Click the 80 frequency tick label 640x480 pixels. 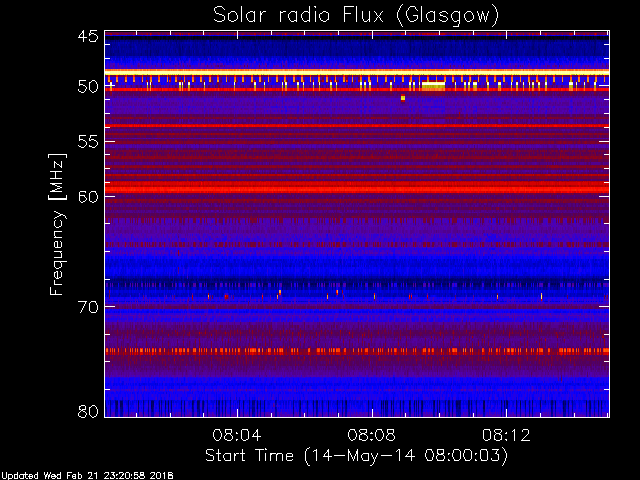pyautogui.click(x=88, y=411)
